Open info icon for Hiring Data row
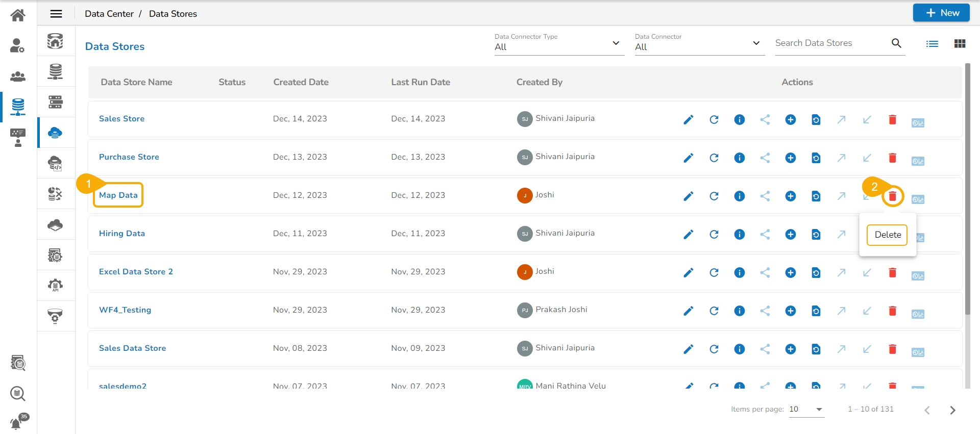Viewport: 980px width, 434px height. click(x=739, y=235)
